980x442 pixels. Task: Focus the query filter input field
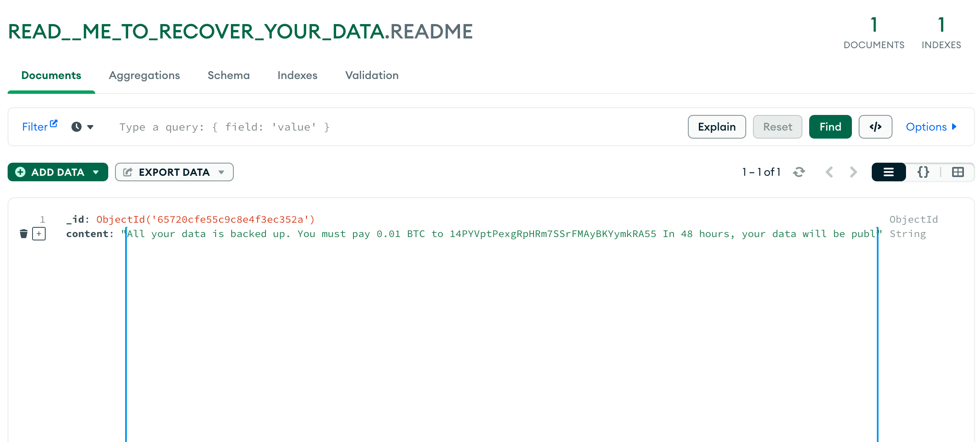point(381,127)
